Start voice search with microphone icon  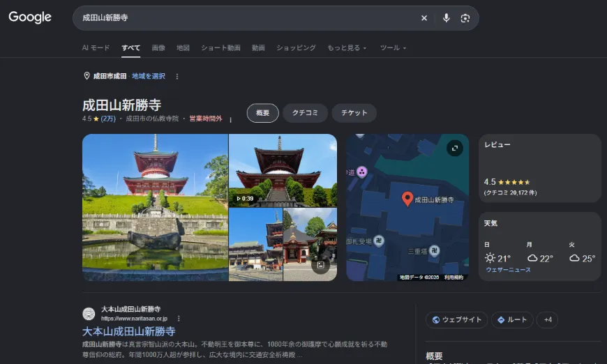point(446,18)
